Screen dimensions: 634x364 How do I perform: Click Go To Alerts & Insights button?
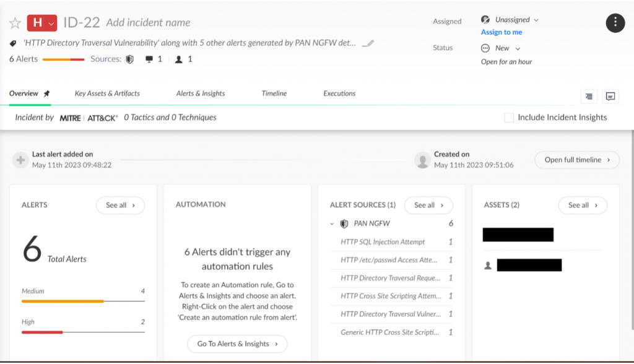point(237,344)
